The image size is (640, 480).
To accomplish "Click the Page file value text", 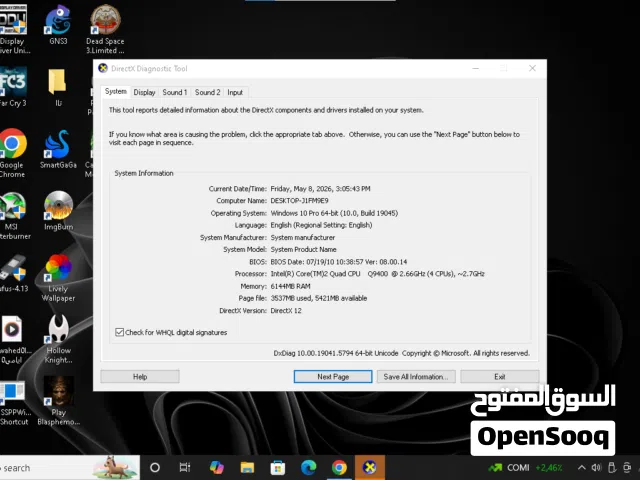I will [319, 298].
